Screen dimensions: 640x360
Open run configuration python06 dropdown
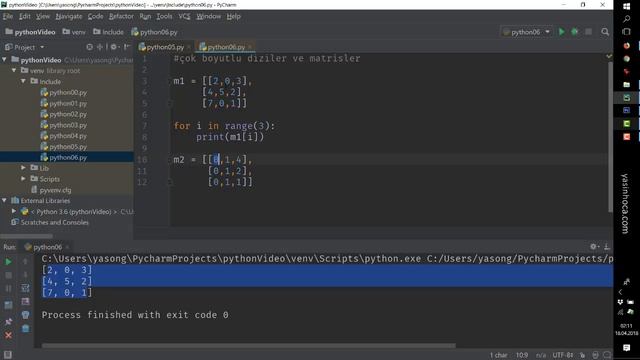(x=527, y=32)
